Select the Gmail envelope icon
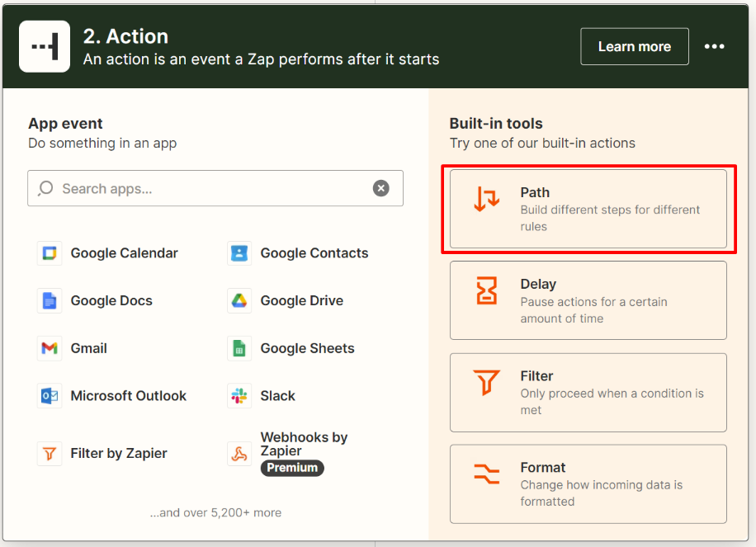The image size is (756, 547). (50, 348)
